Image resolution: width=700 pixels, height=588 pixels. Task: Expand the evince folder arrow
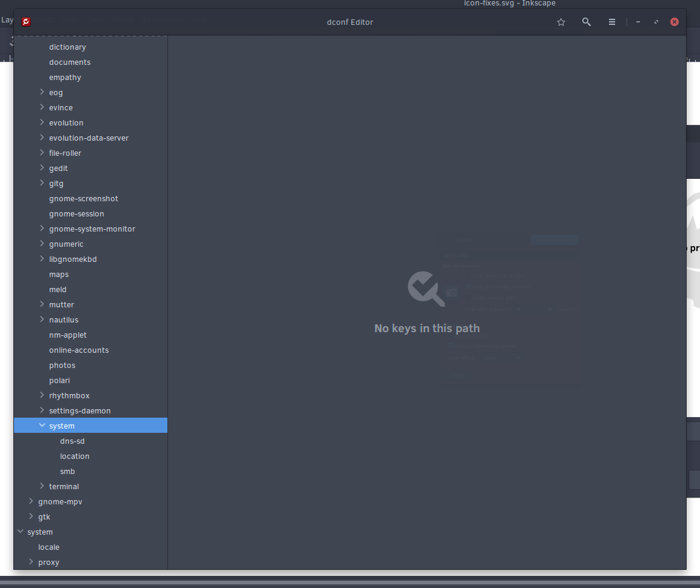click(42, 107)
